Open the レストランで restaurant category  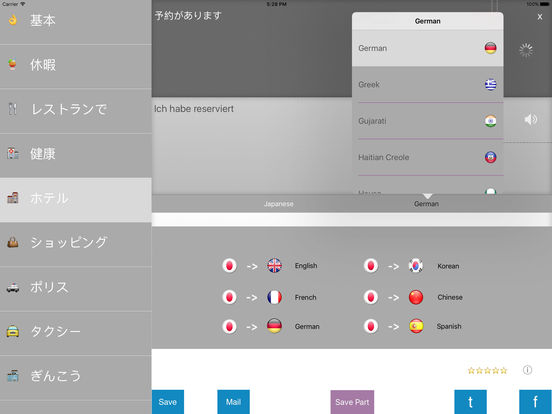pyautogui.click(x=76, y=111)
